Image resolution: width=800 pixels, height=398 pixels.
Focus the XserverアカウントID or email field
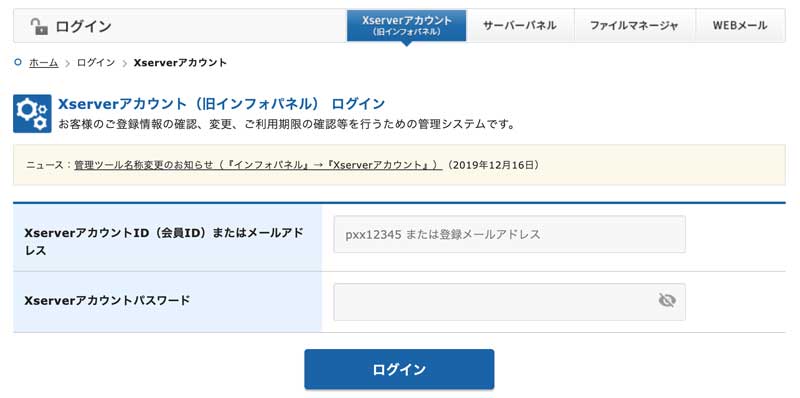tap(509, 234)
